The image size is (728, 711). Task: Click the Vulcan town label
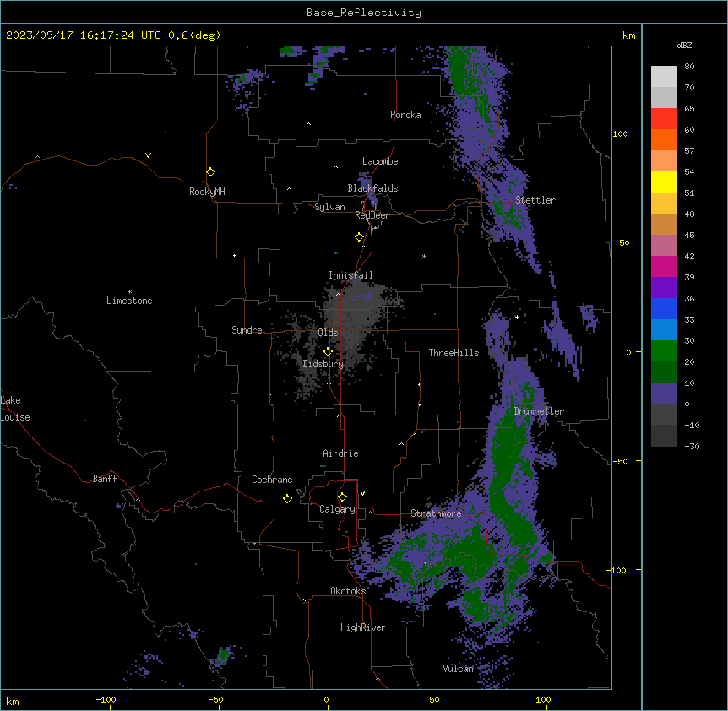458,669
